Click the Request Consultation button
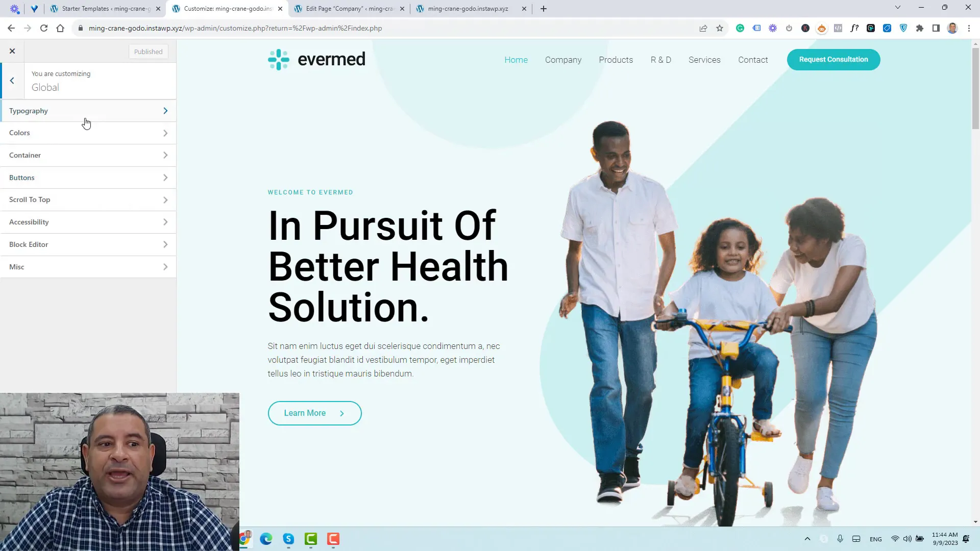Viewport: 980px width, 551px height. 834,59
